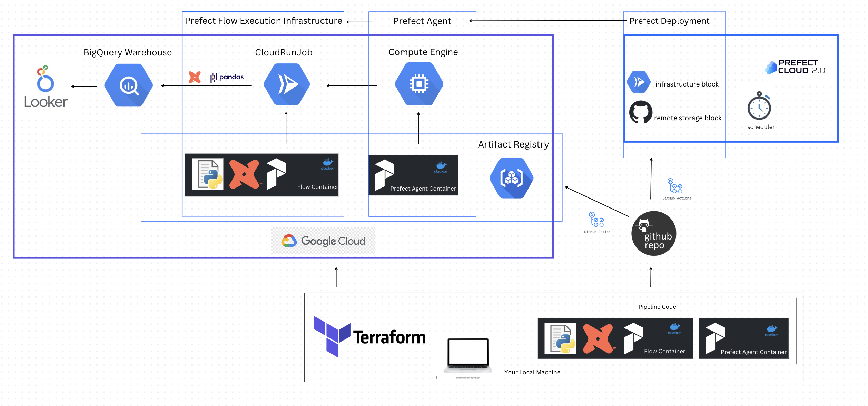Click the 'Artifact Registry' label
This screenshot has height=406, width=868.
tap(513, 144)
